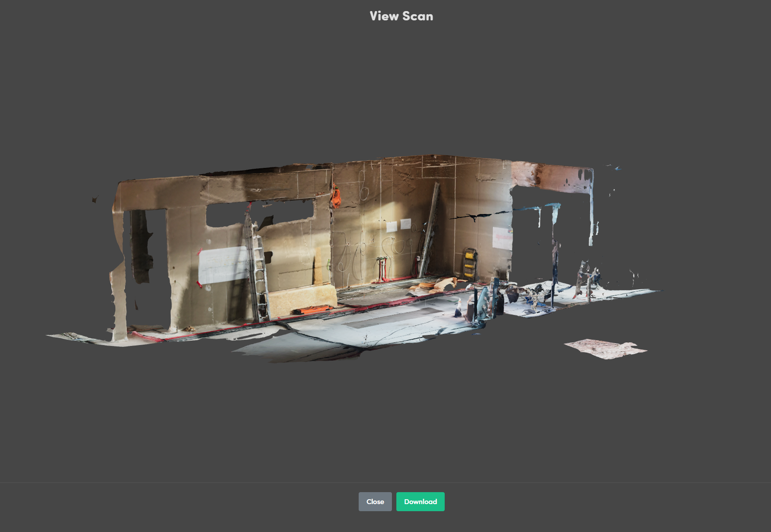Click the View Scan heading
This screenshot has width=771, height=532.
(x=401, y=16)
